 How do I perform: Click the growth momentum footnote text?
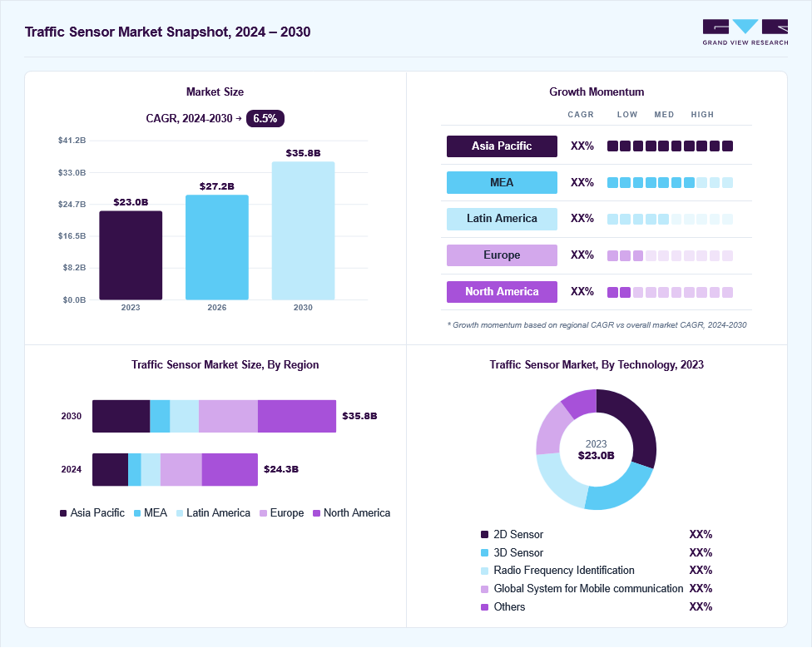pos(597,325)
